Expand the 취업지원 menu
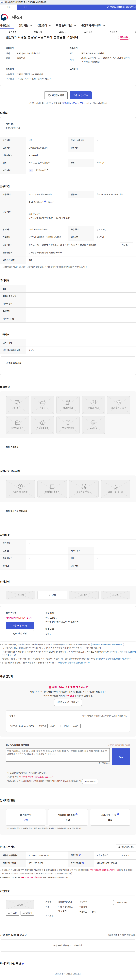Image resolution: width=136 pixels, height=980 pixels. click(25, 26)
